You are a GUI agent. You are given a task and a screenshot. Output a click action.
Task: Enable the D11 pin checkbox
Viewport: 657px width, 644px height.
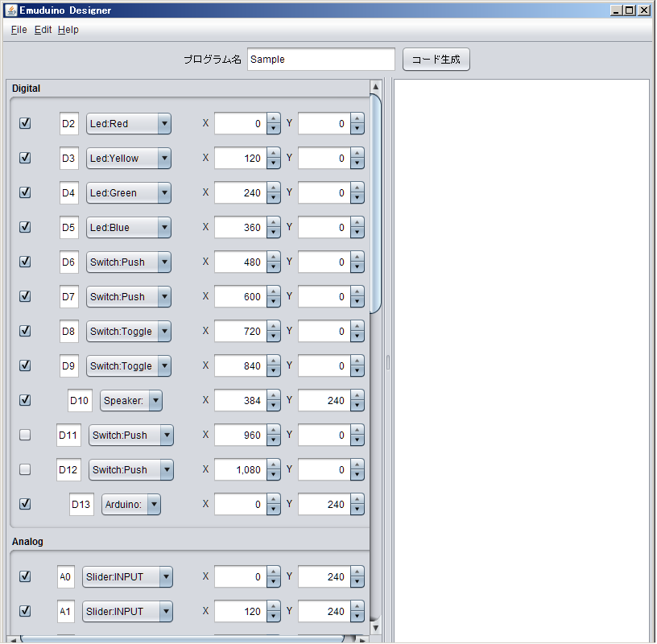coord(25,435)
